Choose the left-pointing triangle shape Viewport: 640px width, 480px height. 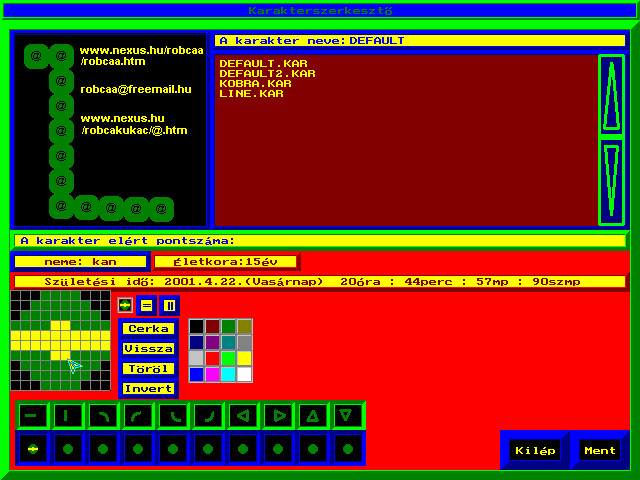click(x=243, y=415)
